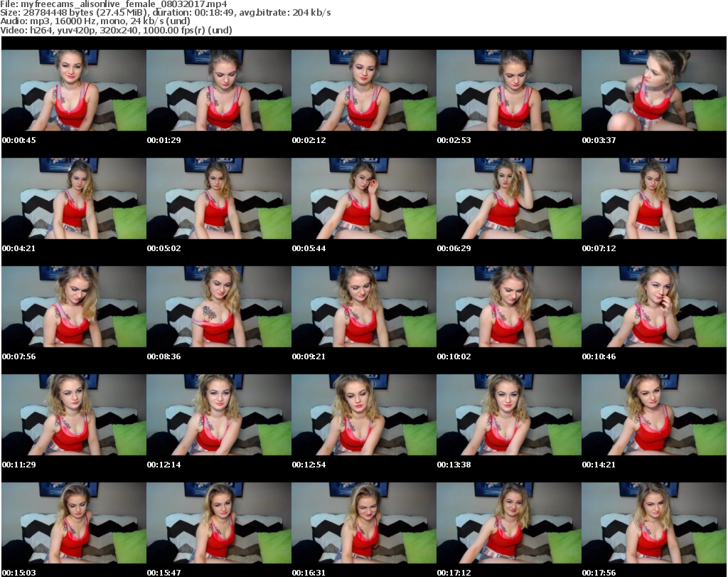728x577 pixels.
Task: Choose the snapshot taken at 00:14:21
Action: [x=654, y=415]
